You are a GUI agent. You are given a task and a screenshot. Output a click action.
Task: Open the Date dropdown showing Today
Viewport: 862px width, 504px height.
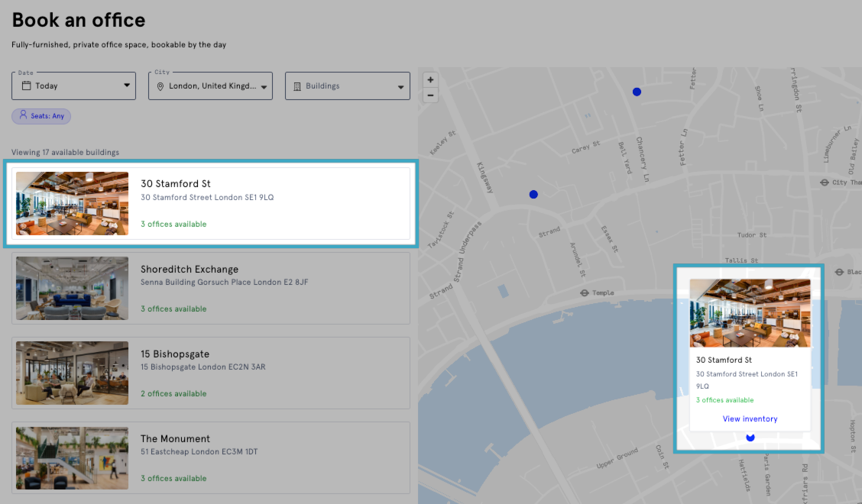click(73, 85)
